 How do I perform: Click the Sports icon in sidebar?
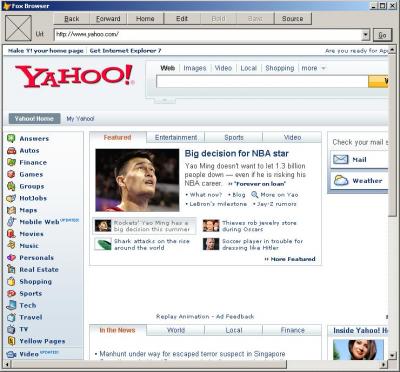pyautogui.click(x=11, y=293)
